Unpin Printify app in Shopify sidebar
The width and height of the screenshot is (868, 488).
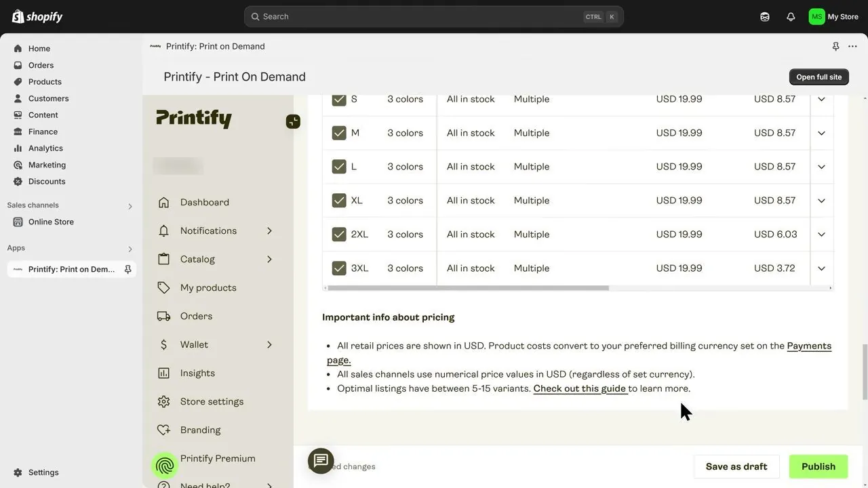[127, 269]
